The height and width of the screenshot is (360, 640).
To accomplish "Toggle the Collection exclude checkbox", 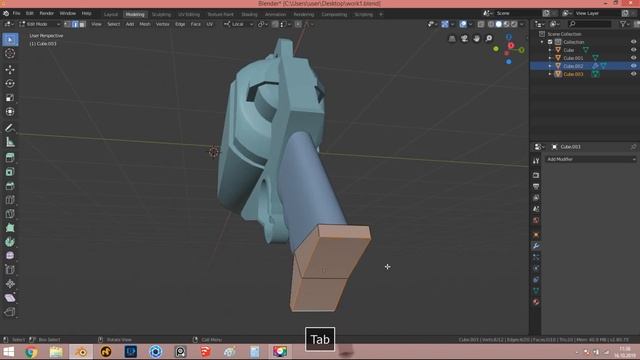I will click(x=550, y=42).
